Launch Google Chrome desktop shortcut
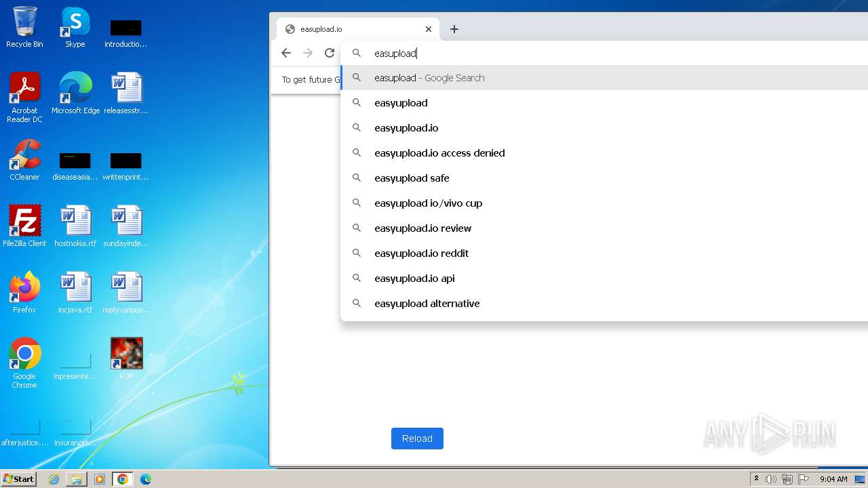The height and width of the screenshot is (488, 868). [24, 363]
